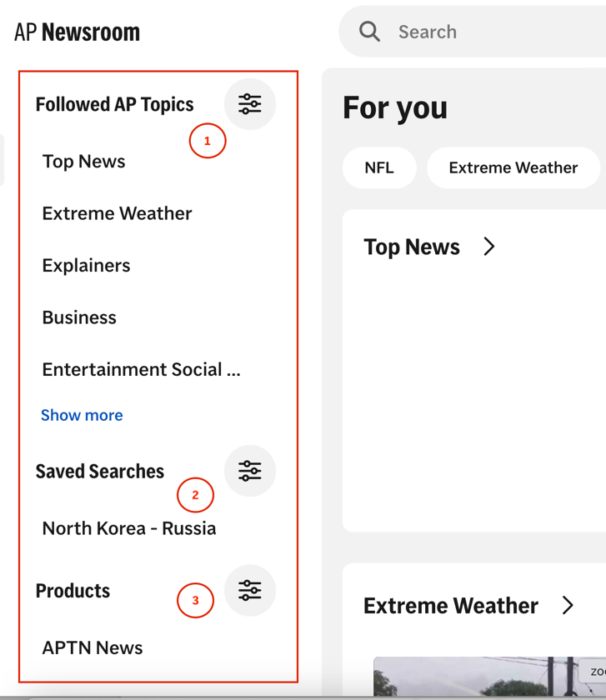Click the For you heading
606x700 pixels.
395,107
